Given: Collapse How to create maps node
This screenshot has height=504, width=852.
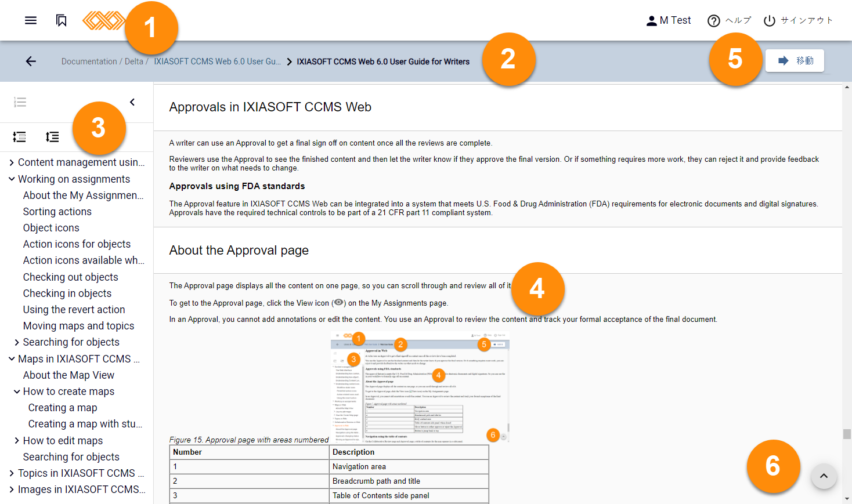Looking at the screenshot, I should point(17,391).
